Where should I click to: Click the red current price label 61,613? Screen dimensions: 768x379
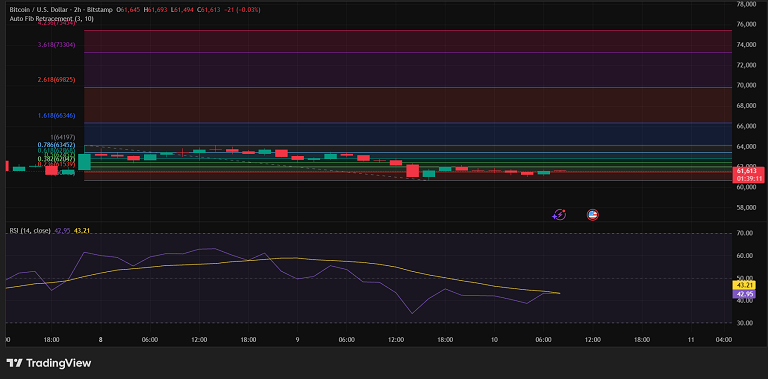(x=749, y=170)
